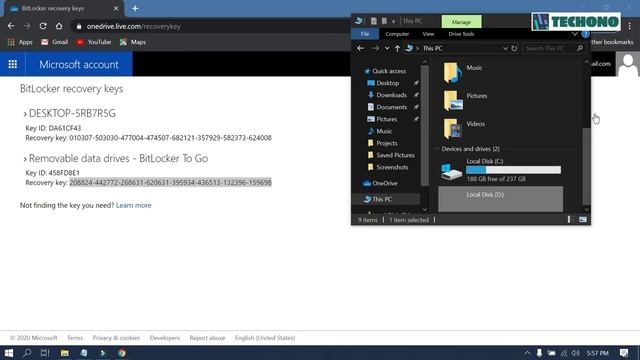Click the Search This PC box
Viewport: 640px width, 360px height.
[x=553, y=48]
